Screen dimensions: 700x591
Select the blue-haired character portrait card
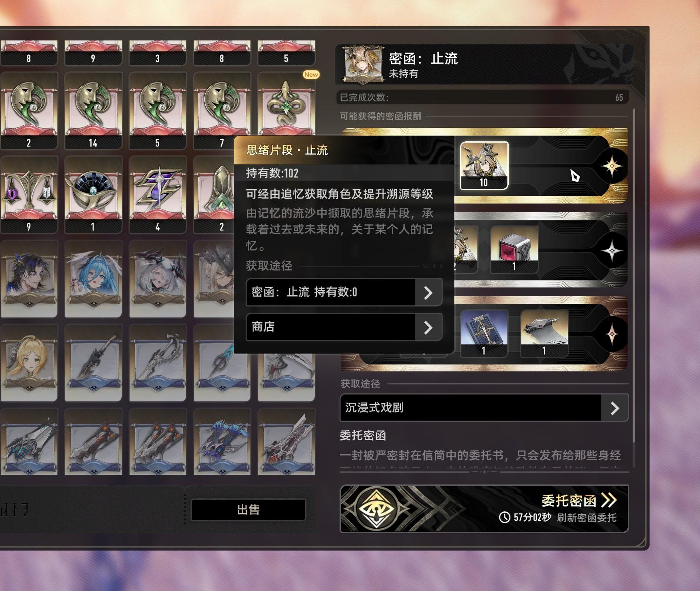(x=93, y=279)
